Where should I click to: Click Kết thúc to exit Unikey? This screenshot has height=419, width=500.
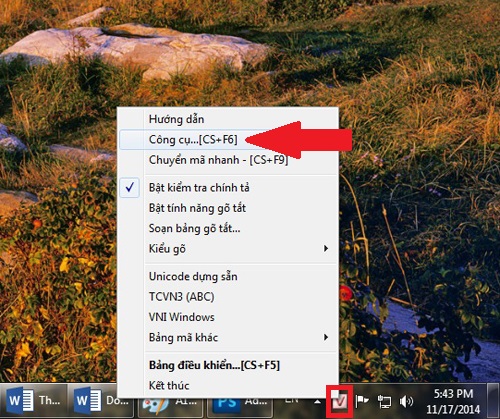(x=229, y=386)
